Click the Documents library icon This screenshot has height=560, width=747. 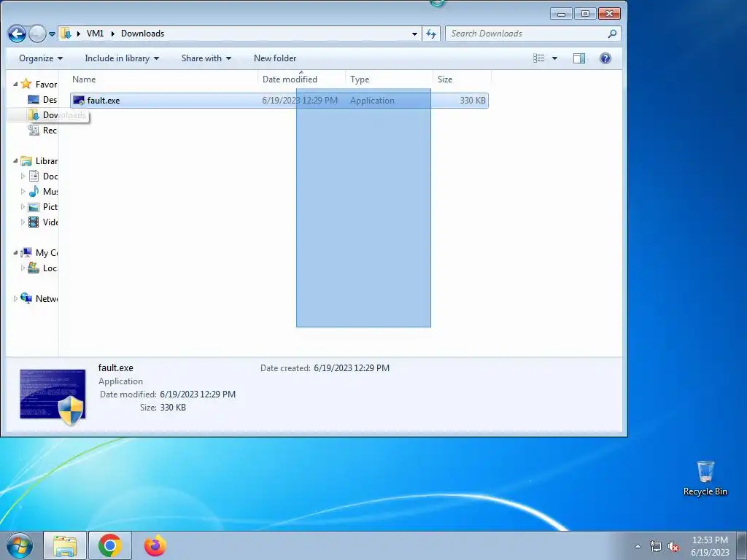point(34,176)
